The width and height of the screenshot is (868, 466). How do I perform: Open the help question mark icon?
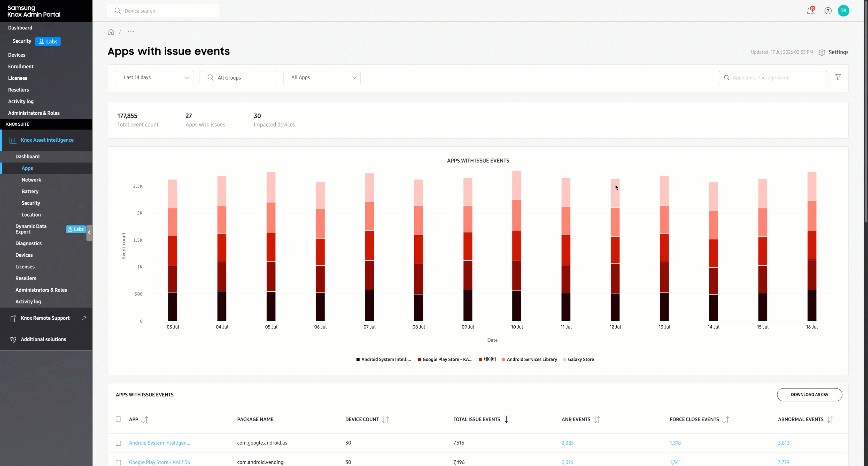[828, 11]
